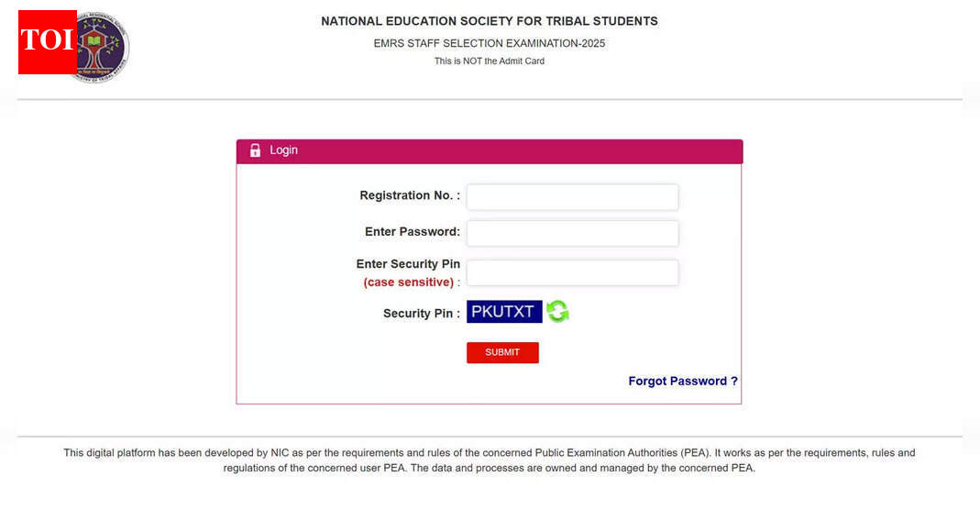Click the green refresh arrows icon
This screenshot has height=532, width=980.
tap(556, 311)
